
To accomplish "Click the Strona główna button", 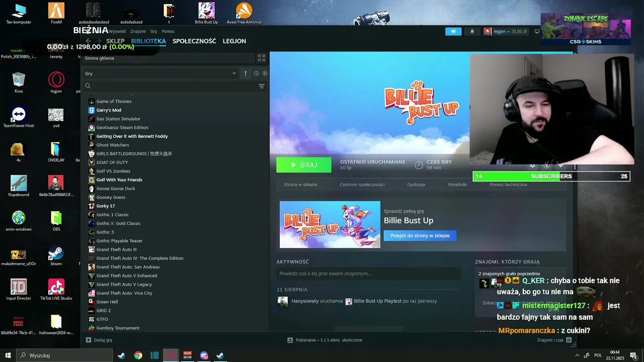I will 168,58.
